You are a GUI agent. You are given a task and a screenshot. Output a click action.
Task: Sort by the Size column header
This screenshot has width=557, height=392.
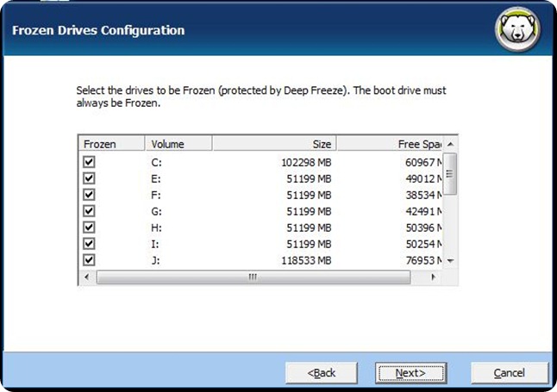click(274, 144)
